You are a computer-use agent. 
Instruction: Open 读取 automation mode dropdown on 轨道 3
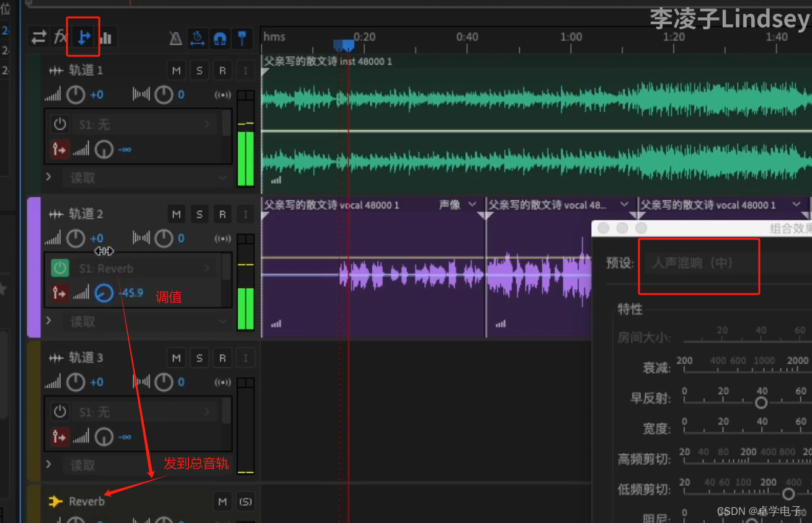point(146,465)
